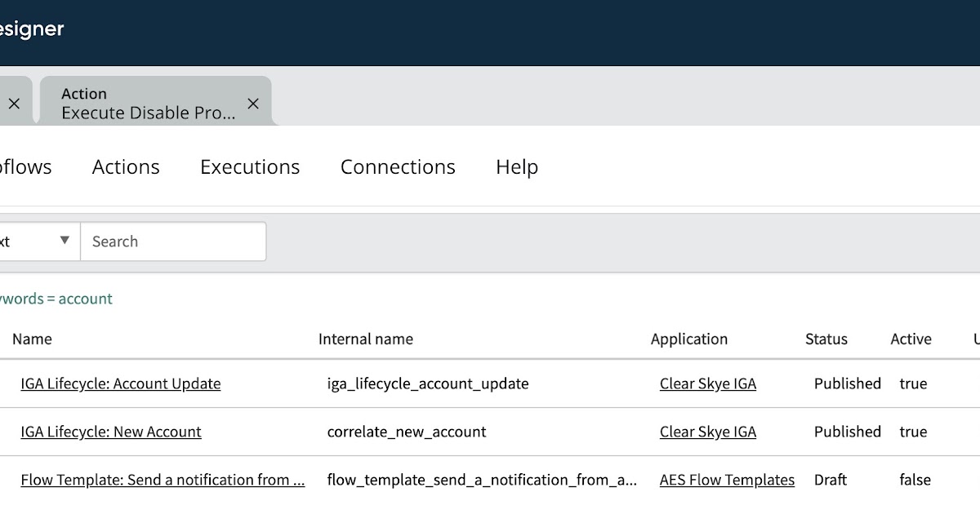980x514 pixels.
Task: Select the keywords equals account filter
Action: coord(57,299)
